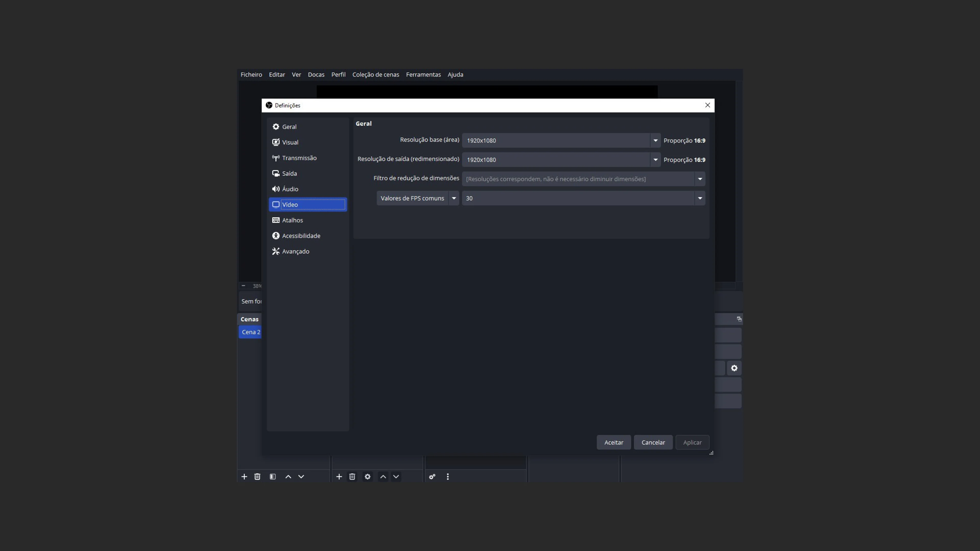Delete the selected scene with trash icon

pyautogui.click(x=257, y=477)
